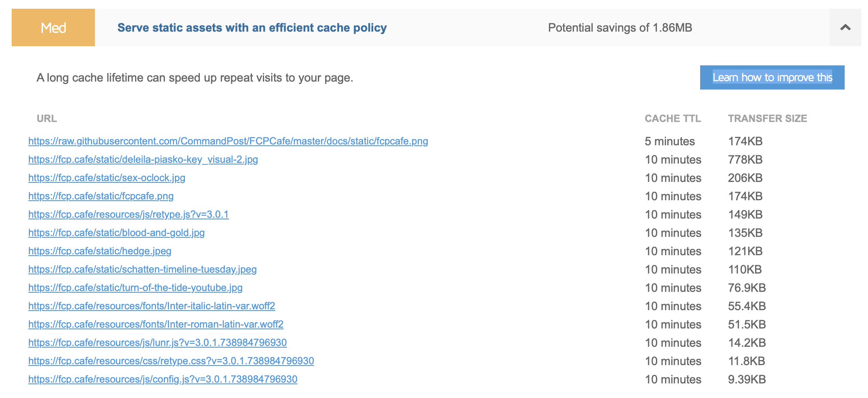868x398 pixels.
Task: Click Learn how to improve this
Action: click(x=772, y=77)
